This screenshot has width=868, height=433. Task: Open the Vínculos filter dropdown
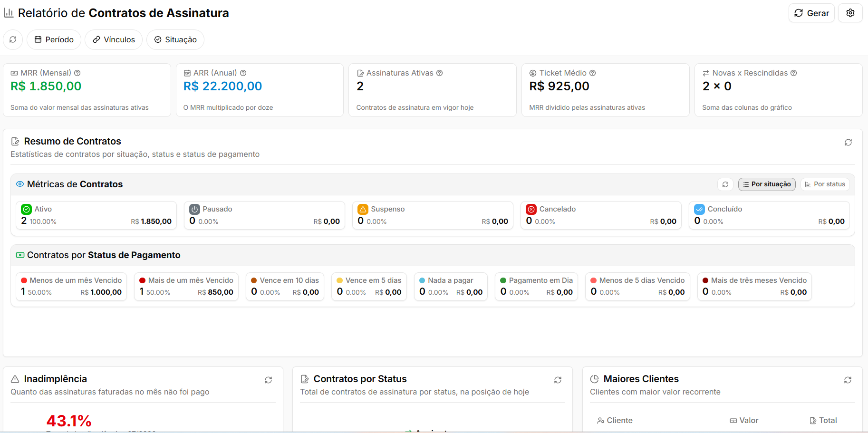pyautogui.click(x=114, y=39)
